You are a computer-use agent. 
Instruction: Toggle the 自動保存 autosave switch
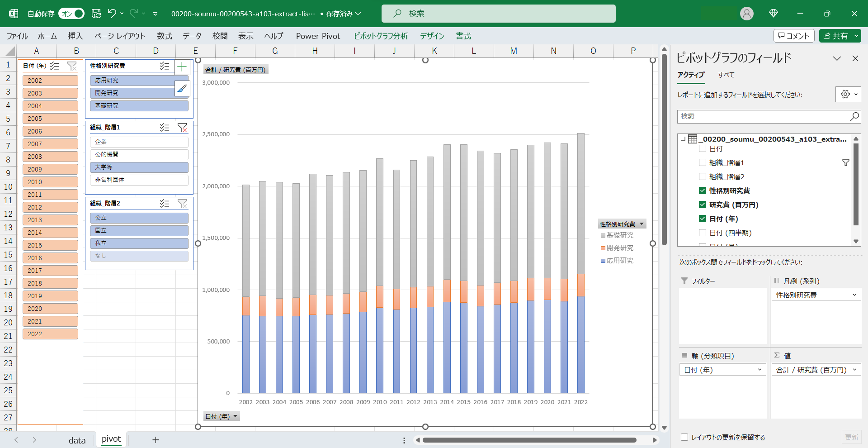pyautogui.click(x=72, y=14)
